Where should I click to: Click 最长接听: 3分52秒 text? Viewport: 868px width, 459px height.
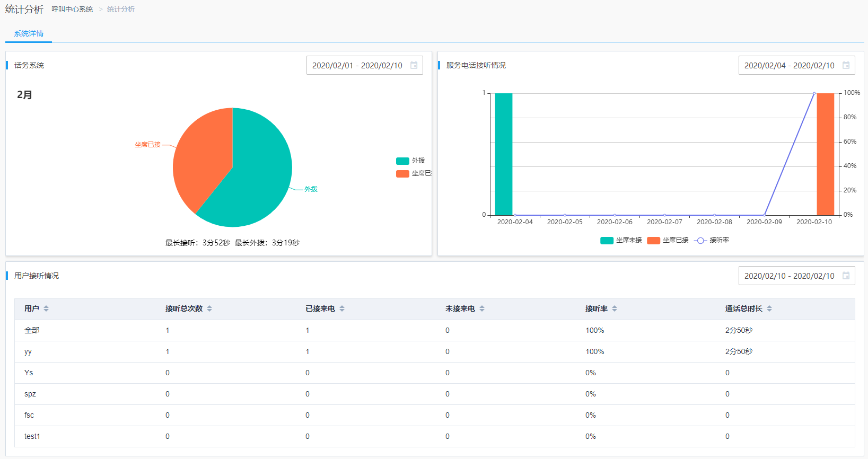(198, 243)
